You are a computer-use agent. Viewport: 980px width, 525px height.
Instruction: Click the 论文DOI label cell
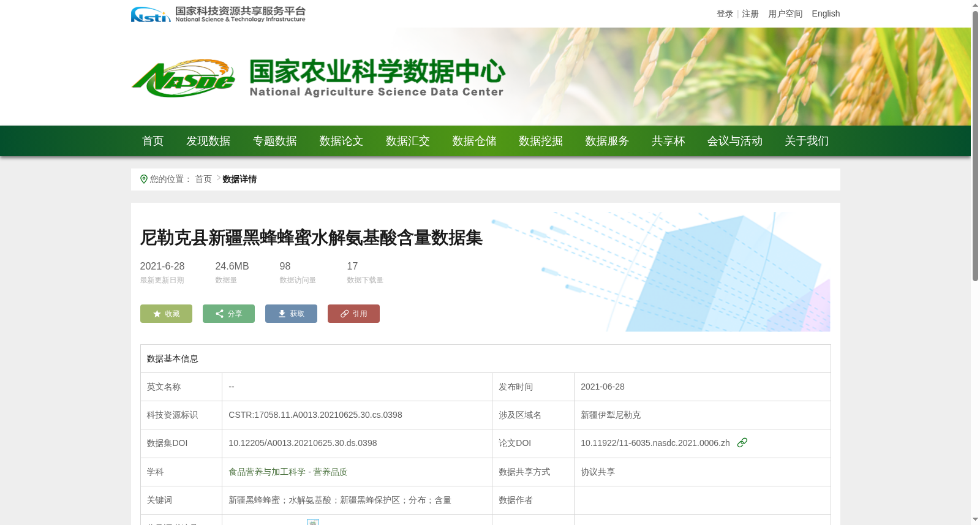click(x=533, y=443)
